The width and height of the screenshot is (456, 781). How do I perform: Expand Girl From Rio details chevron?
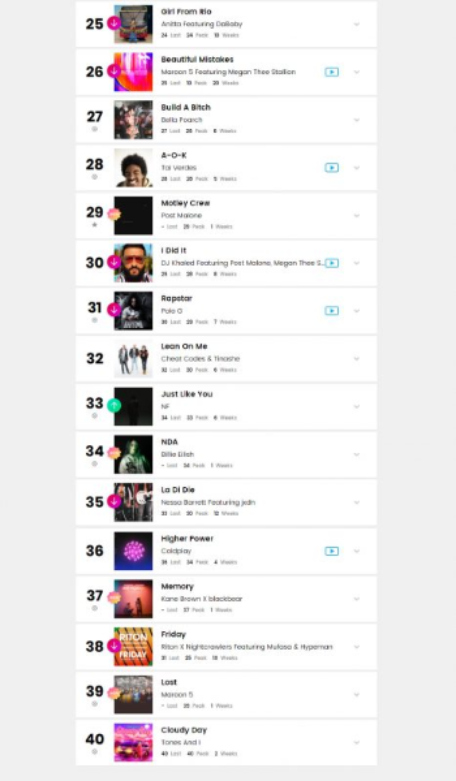click(356, 24)
